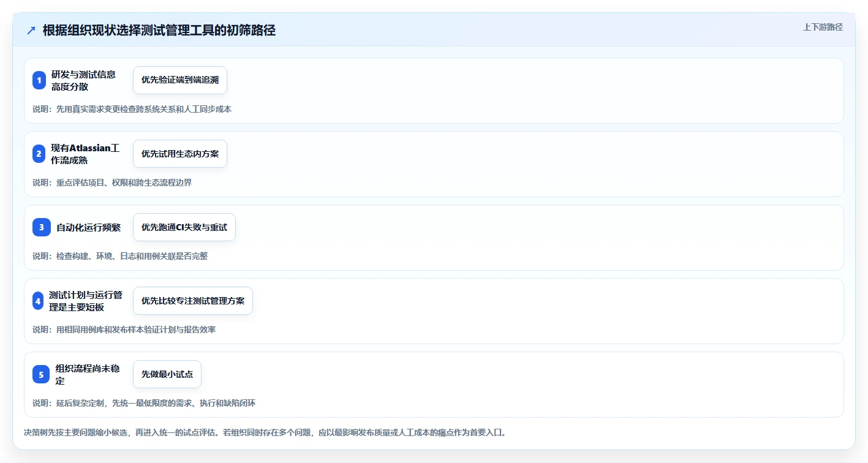Click the 现有Atlassian工作流成熟 condition text
Image resolution: width=868 pixels, height=463 pixels.
[x=85, y=154]
